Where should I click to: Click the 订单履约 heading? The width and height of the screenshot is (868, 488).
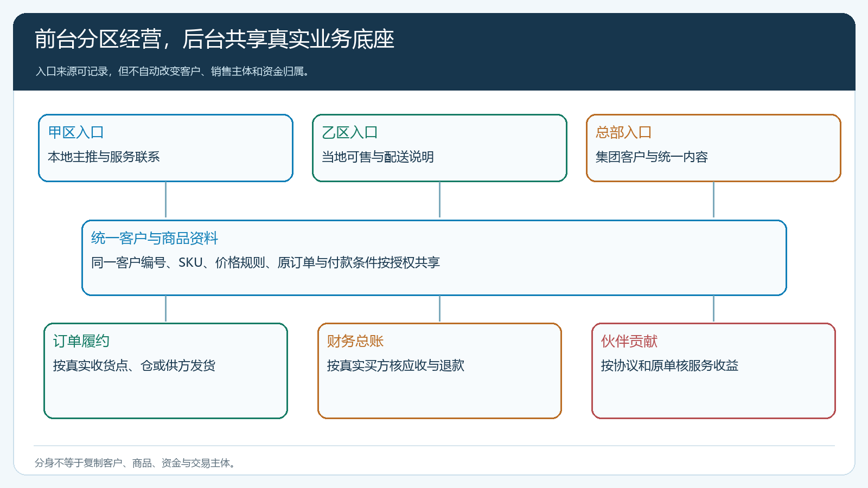tap(81, 341)
